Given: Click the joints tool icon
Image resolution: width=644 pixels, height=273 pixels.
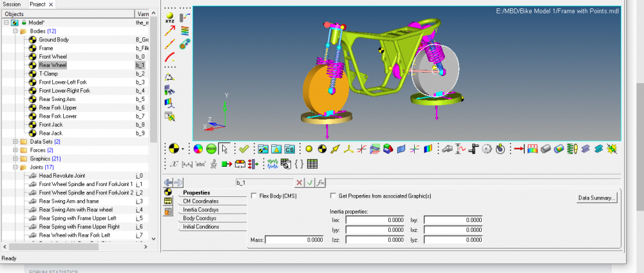Looking at the screenshot, I should 448,149.
